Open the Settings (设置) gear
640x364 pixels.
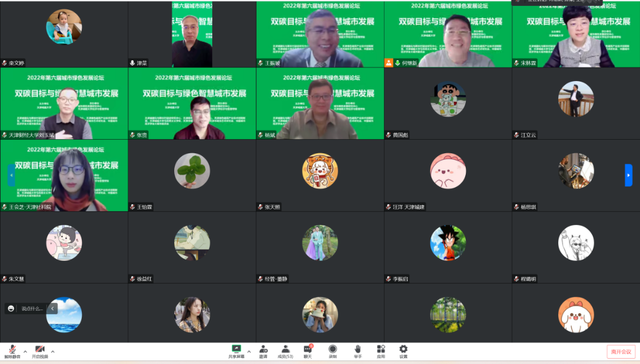tap(403, 350)
